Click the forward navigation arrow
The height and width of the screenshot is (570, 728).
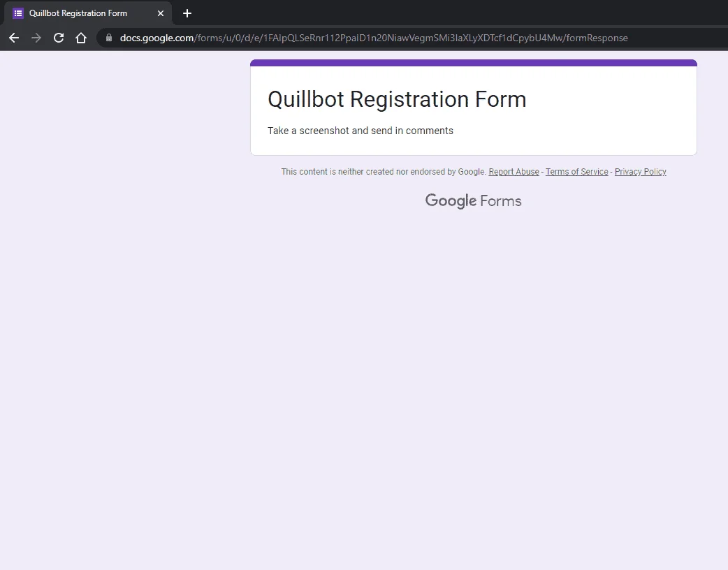click(x=36, y=38)
